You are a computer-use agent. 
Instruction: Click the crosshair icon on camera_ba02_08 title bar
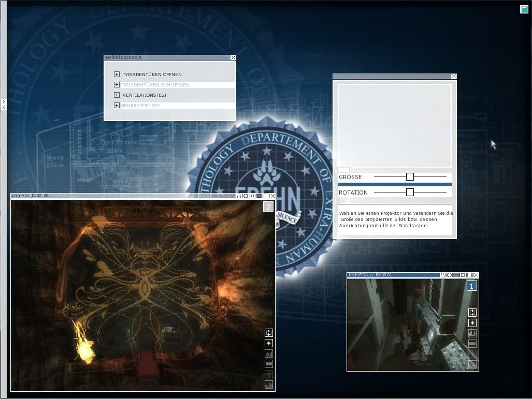coord(246,196)
